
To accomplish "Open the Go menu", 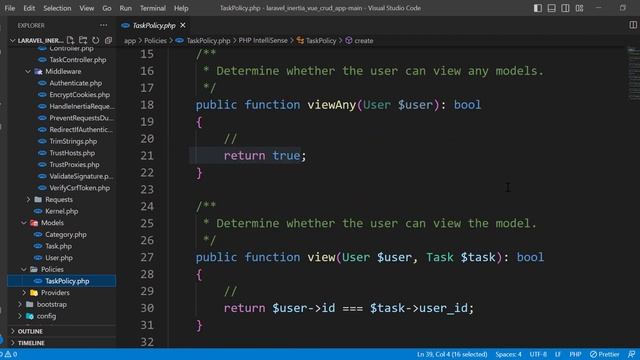I will pyautogui.click(x=107, y=8).
